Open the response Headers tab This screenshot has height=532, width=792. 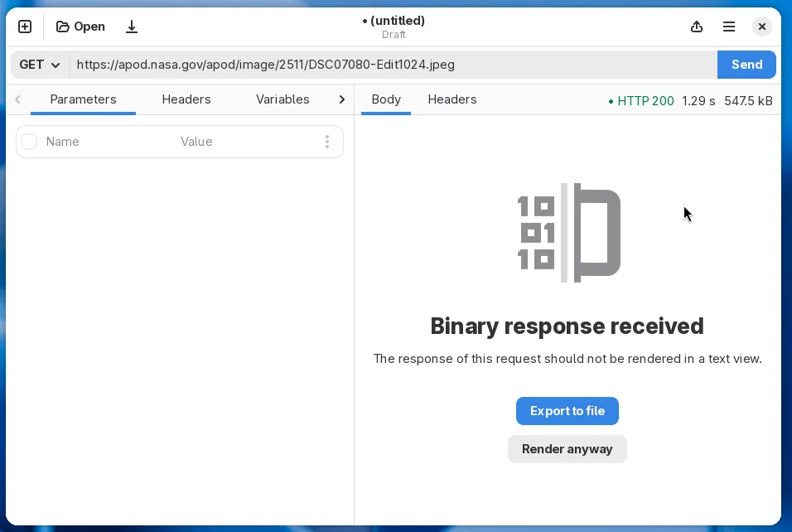[452, 99]
